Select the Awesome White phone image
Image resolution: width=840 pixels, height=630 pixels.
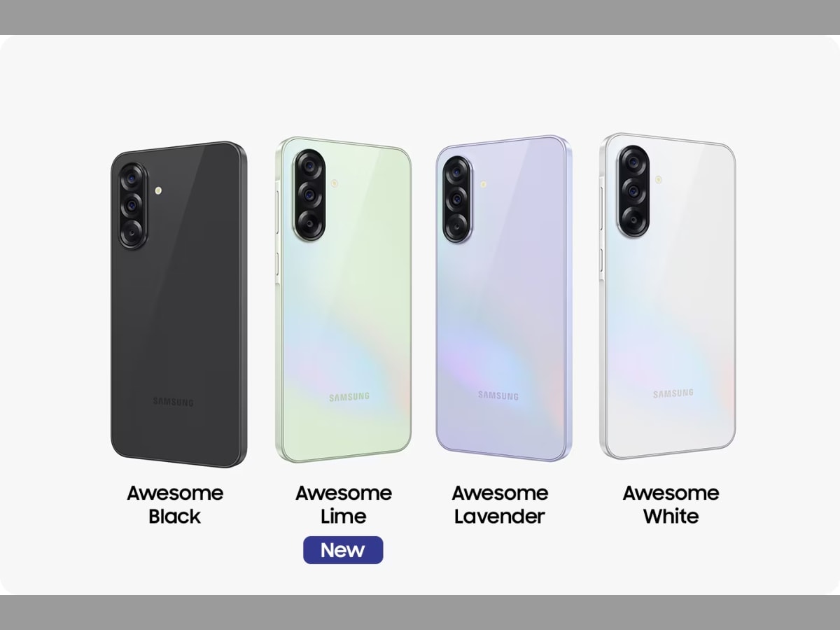668,296
